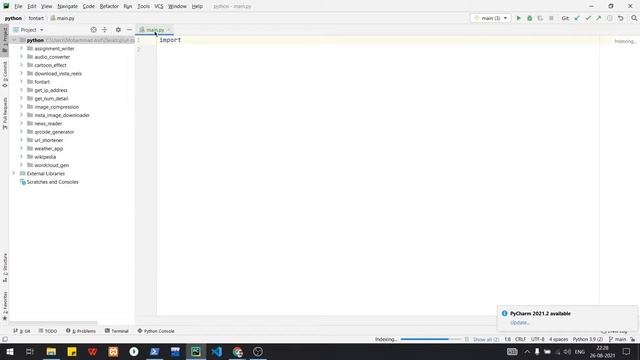The height and width of the screenshot is (360, 640).
Task: Open File Explorer from the taskbar
Action: [51, 351]
